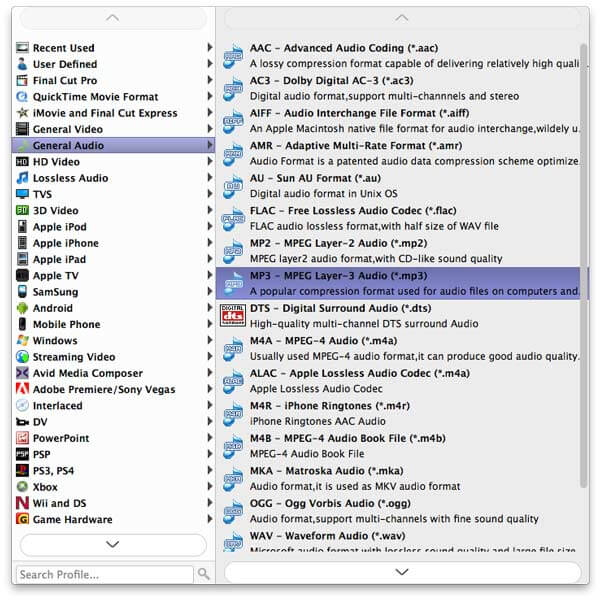Click the TVS monitor icon
This screenshot has width=600, height=600.
22,194
